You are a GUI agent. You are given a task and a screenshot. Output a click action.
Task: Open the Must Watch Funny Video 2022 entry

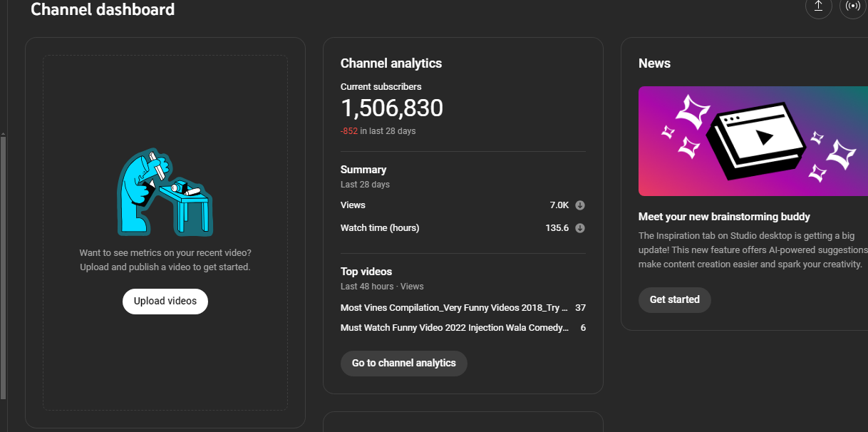tap(454, 328)
